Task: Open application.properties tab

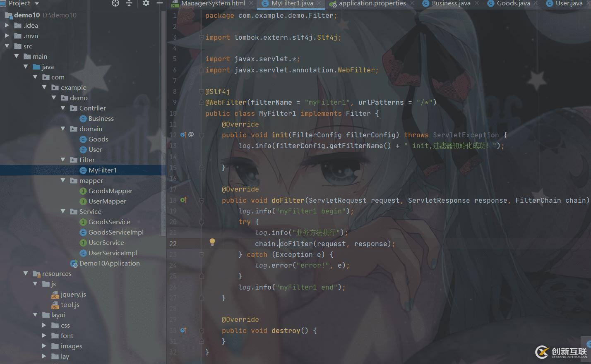Action: click(372, 3)
